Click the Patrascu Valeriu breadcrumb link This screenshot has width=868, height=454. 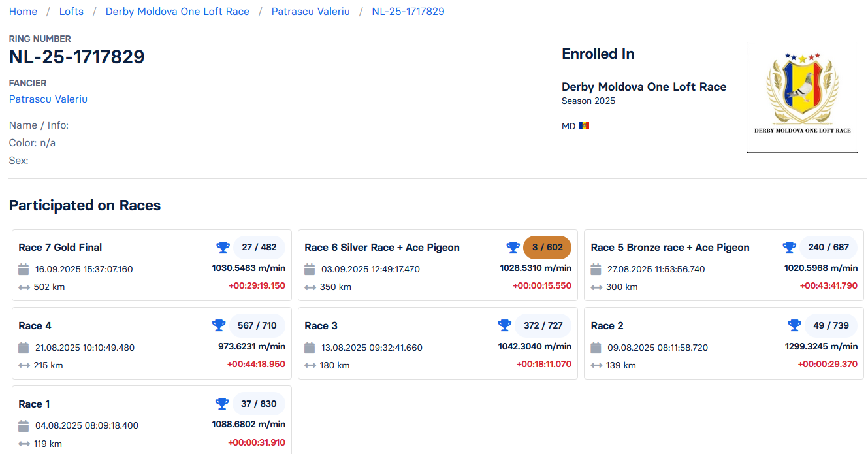pyautogui.click(x=310, y=12)
